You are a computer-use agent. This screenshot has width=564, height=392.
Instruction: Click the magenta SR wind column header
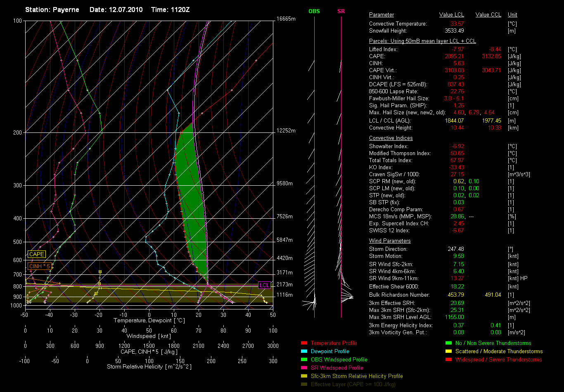click(341, 11)
